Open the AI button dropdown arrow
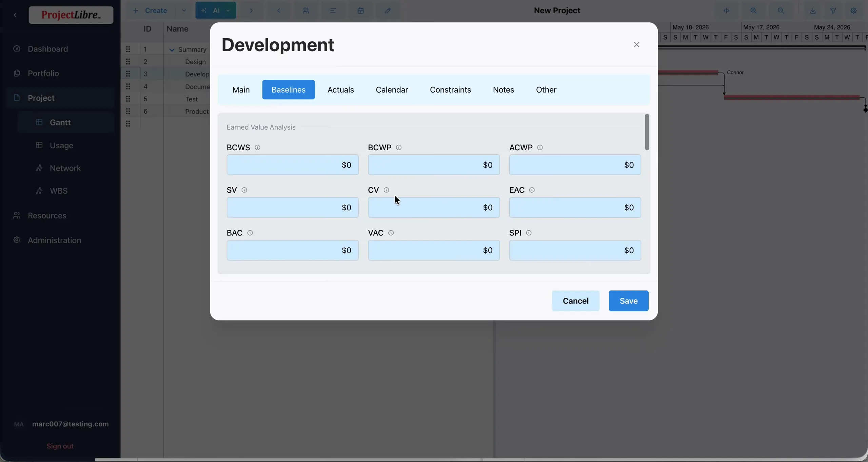 (228, 11)
